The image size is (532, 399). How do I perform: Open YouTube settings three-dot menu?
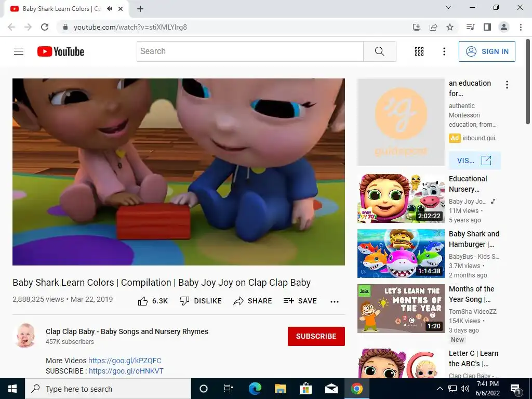pos(444,51)
